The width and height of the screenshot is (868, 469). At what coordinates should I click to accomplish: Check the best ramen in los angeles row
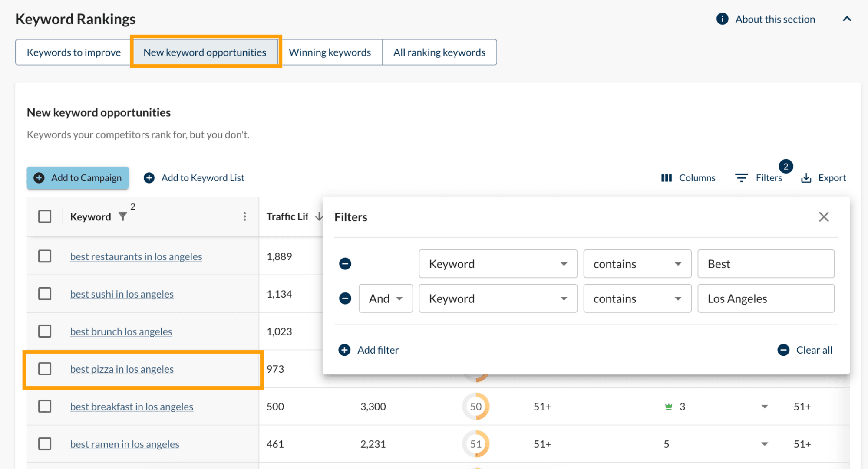[45, 444]
